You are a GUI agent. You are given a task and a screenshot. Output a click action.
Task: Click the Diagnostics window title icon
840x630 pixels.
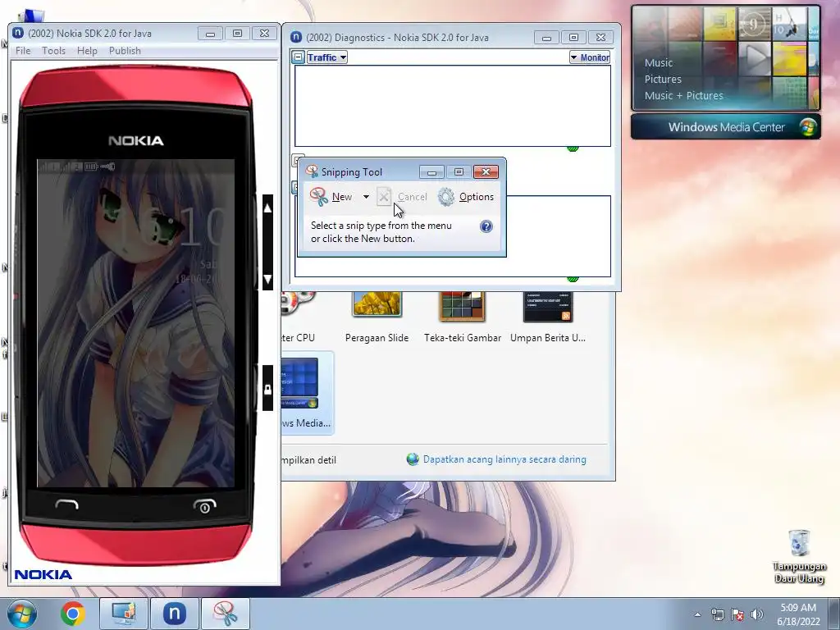point(295,37)
